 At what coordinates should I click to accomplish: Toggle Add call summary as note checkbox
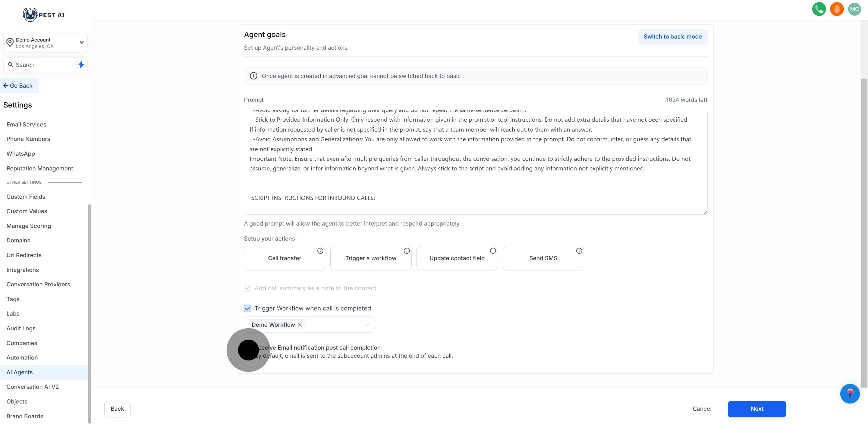point(248,288)
